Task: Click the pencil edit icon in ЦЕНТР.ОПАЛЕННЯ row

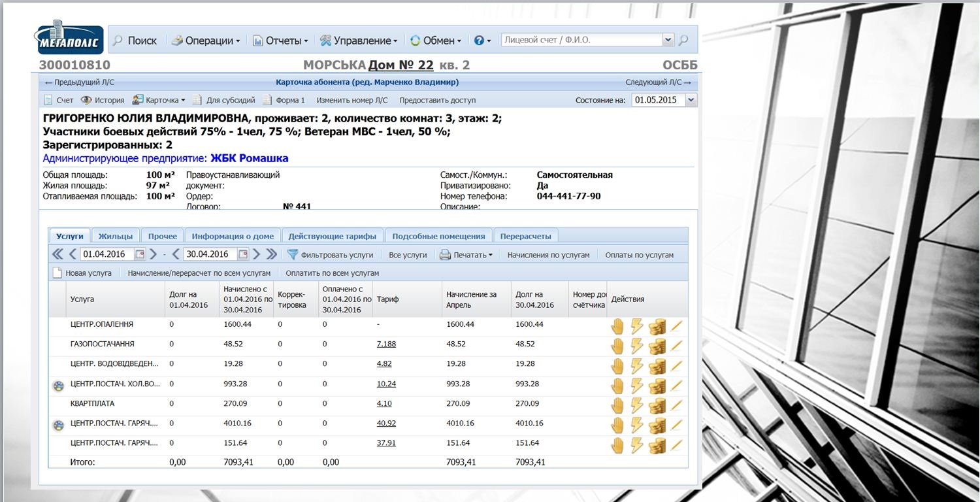Action: [676, 326]
